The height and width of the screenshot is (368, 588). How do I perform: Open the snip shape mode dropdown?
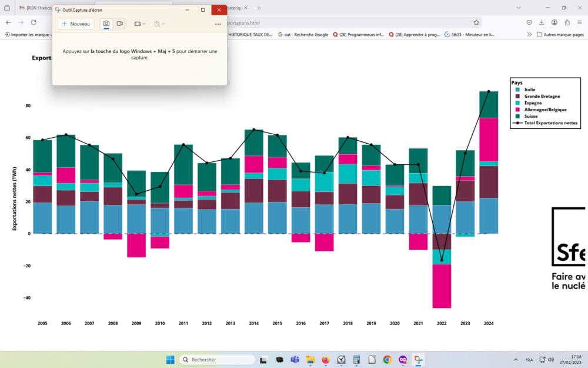click(140, 24)
